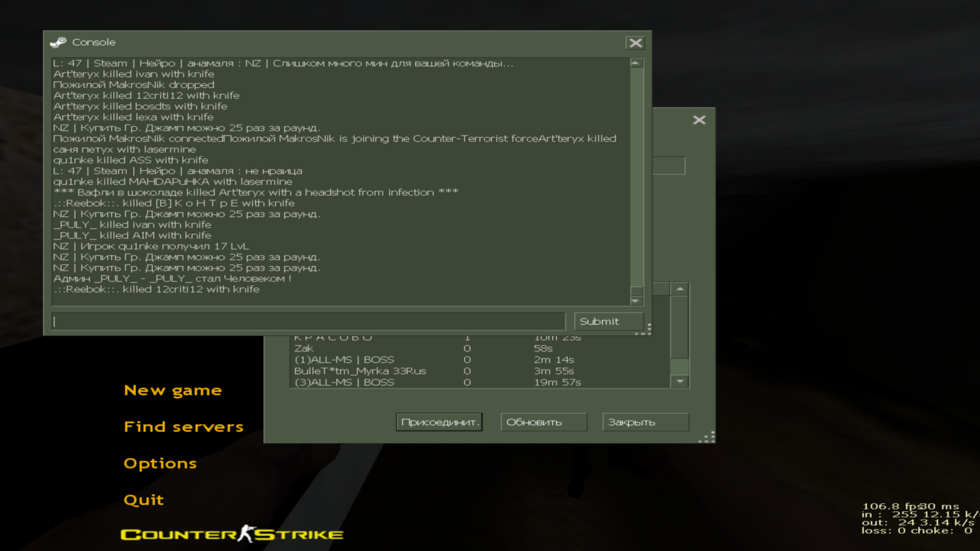Close the server info dialog
Viewport: 980px width, 551px height.
(x=699, y=120)
